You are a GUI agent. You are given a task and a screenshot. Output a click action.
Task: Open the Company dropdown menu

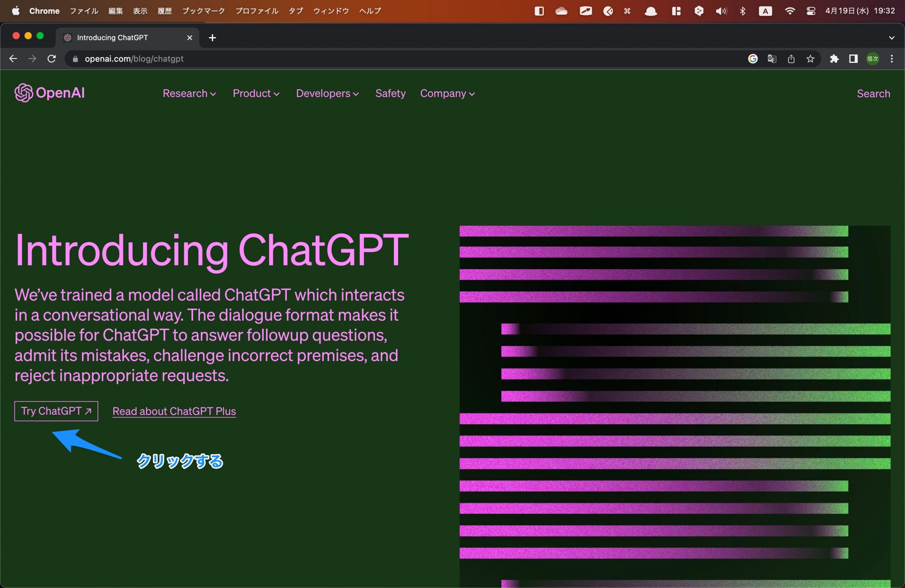point(447,94)
